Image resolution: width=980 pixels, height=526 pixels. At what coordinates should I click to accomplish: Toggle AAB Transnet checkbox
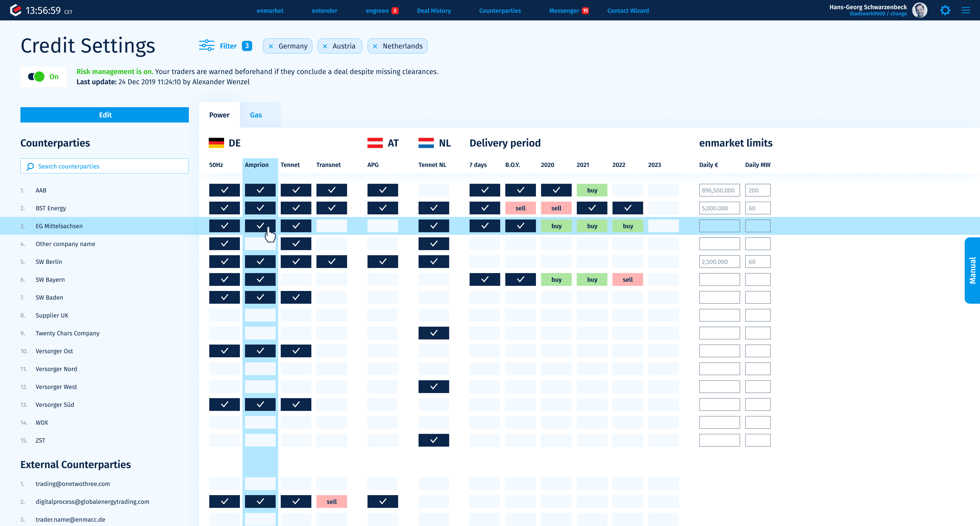pyautogui.click(x=332, y=190)
